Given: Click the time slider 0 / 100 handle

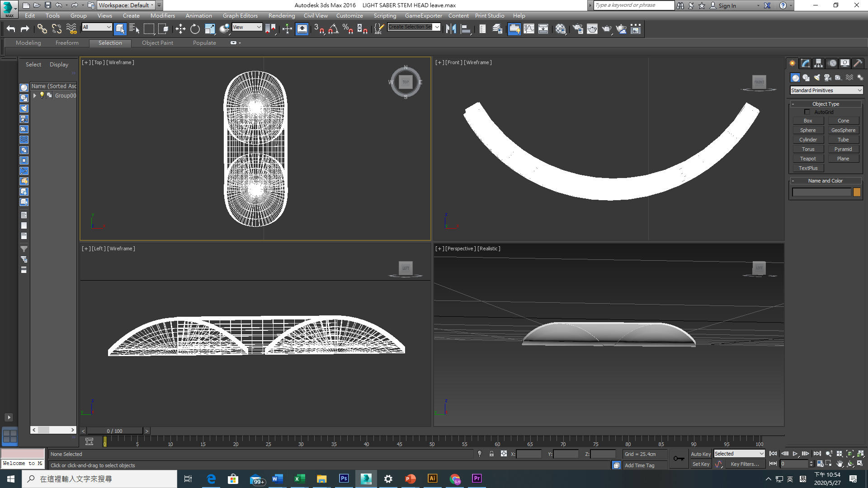Looking at the screenshot, I should (x=114, y=431).
